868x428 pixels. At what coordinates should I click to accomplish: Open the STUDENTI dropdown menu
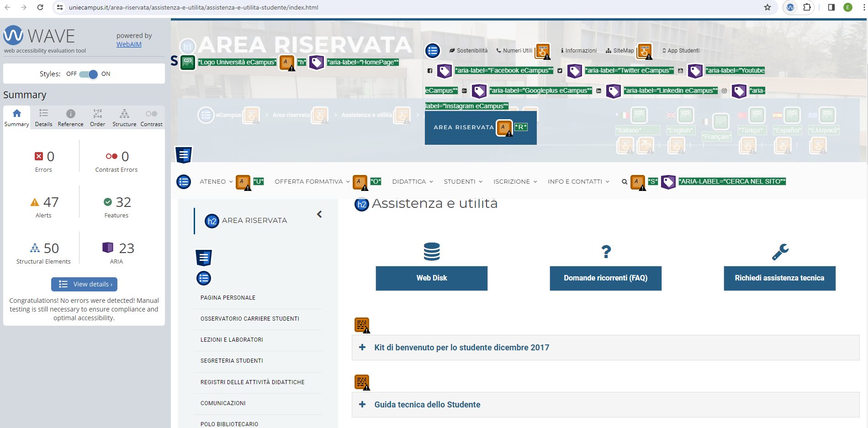click(x=463, y=182)
